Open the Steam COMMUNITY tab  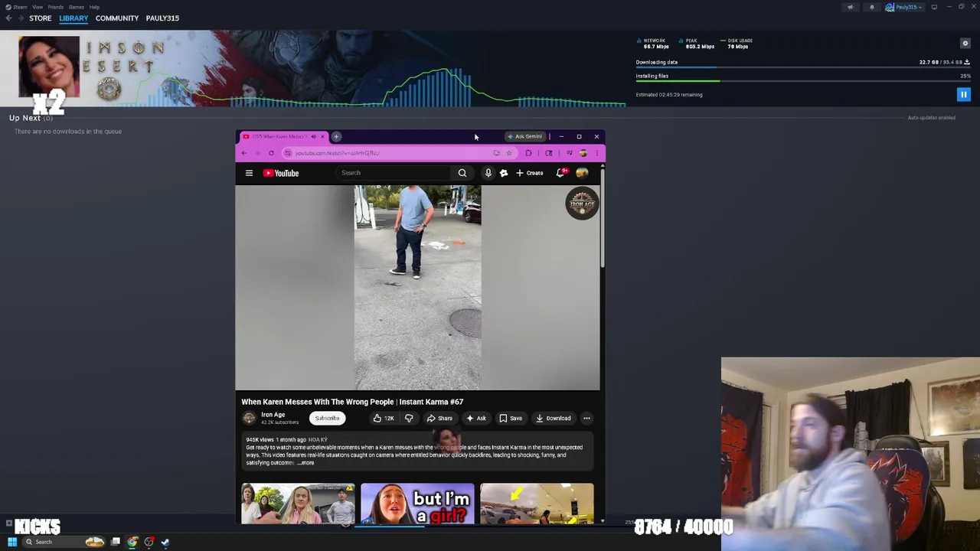click(117, 18)
